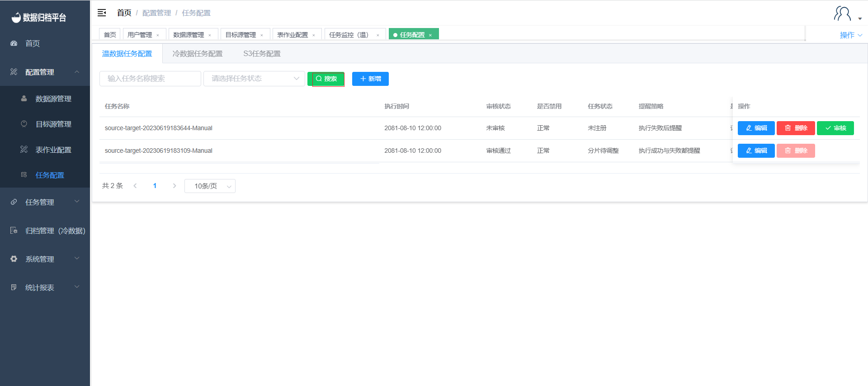Viewport: 868px width, 386px height.
Task: Close the active 任务配置 page tab
Action: [x=430, y=35]
